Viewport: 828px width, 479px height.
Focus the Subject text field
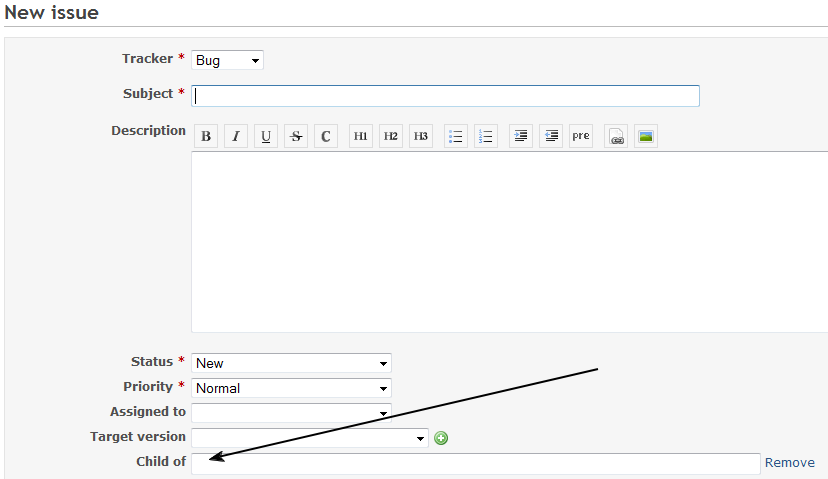click(446, 96)
